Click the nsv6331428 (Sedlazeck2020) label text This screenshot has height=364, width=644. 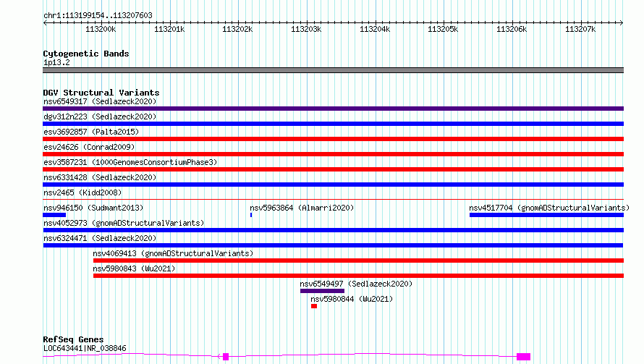tap(100, 177)
